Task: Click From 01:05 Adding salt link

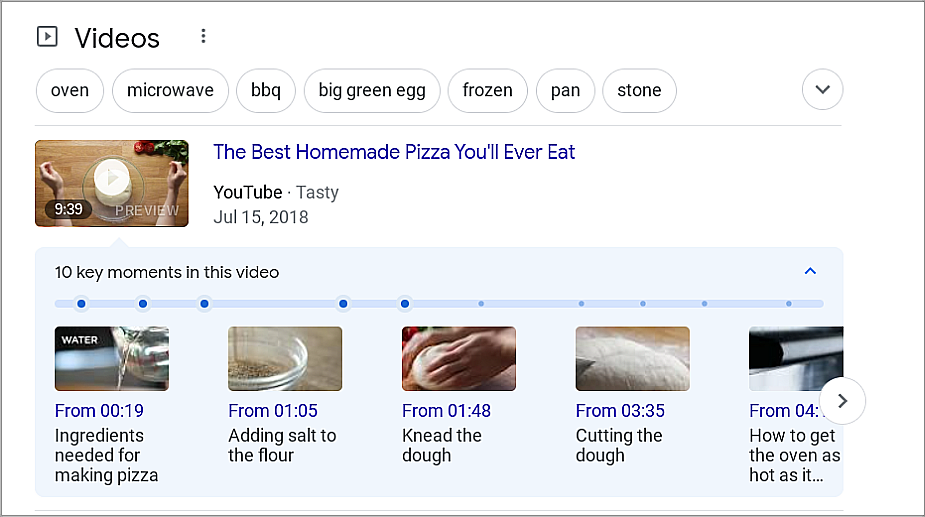Action: [272, 410]
